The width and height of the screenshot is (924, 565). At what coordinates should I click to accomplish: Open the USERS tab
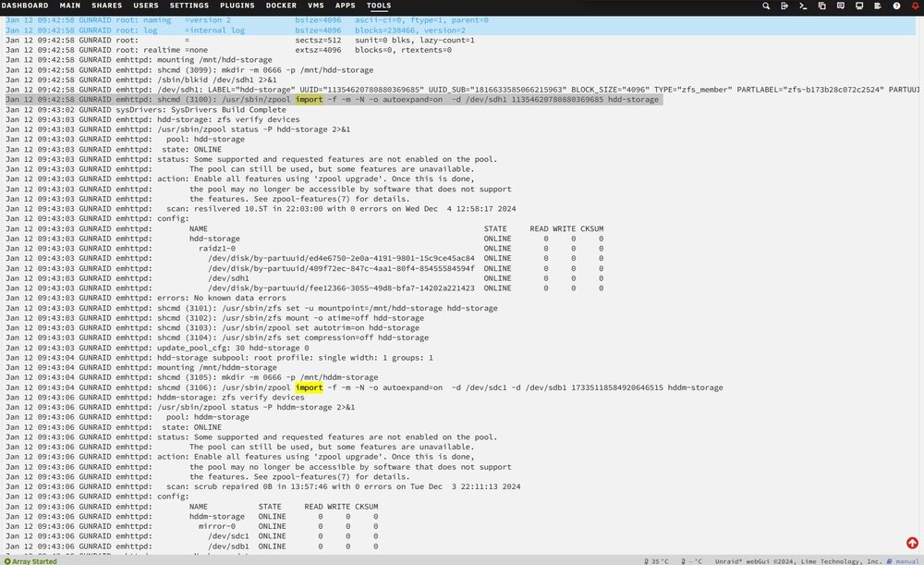(x=146, y=6)
